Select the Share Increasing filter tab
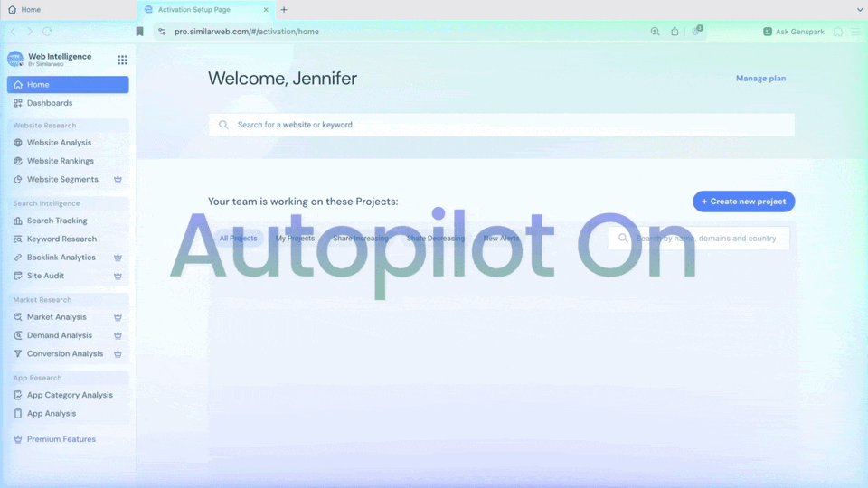Screen dimensions: 868x488 360,239
